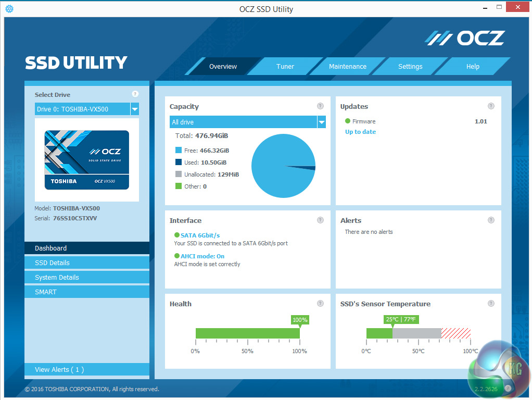The height and width of the screenshot is (400, 532).
Task: Click the Total: 476.94GiB text
Action: 201,135
